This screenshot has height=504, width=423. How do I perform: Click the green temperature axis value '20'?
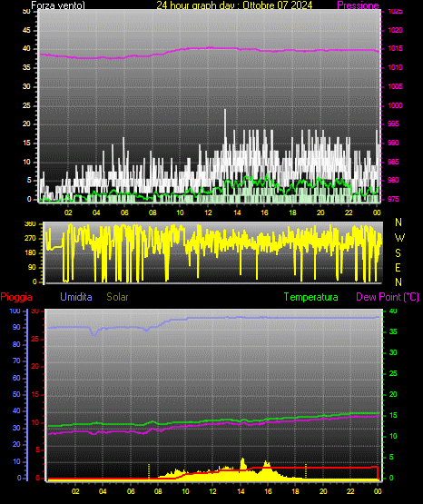(x=393, y=394)
